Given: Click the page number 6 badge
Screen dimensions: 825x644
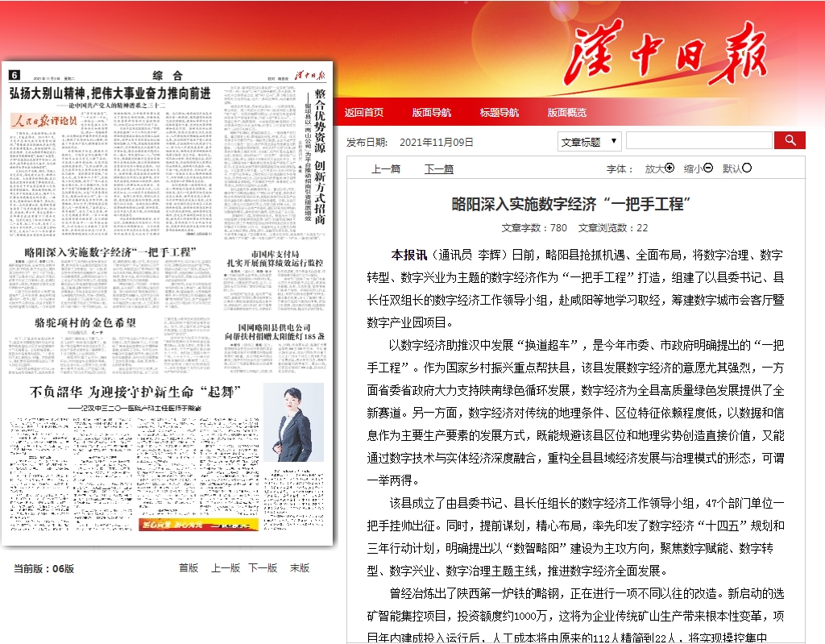Looking at the screenshot, I should pyautogui.click(x=14, y=75).
